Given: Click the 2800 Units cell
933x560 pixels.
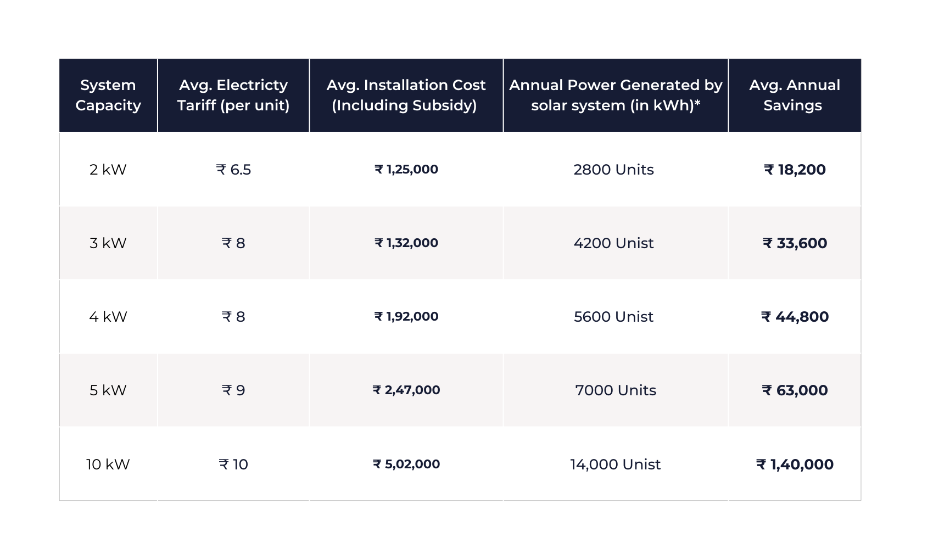Looking at the screenshot, I should click(614, 170).
